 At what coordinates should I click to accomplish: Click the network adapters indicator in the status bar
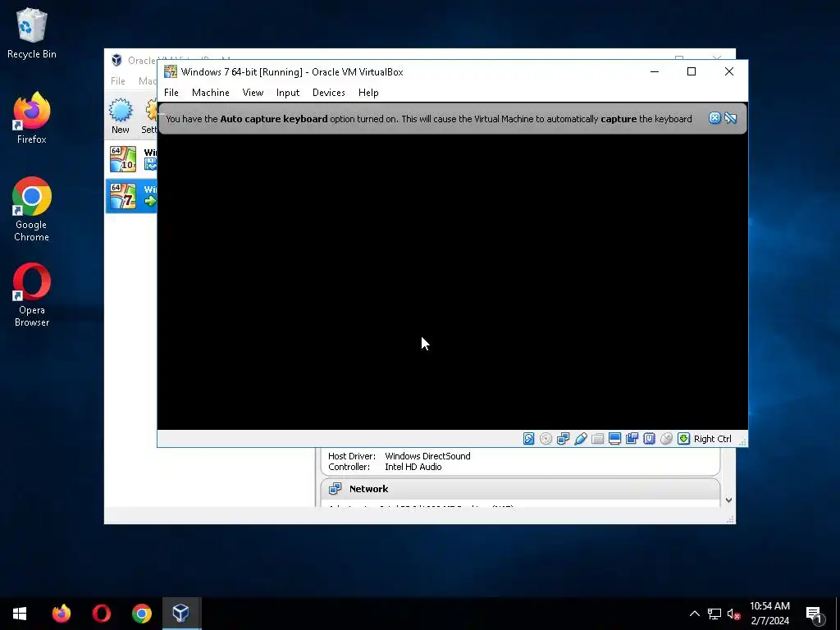pos(563,439)
